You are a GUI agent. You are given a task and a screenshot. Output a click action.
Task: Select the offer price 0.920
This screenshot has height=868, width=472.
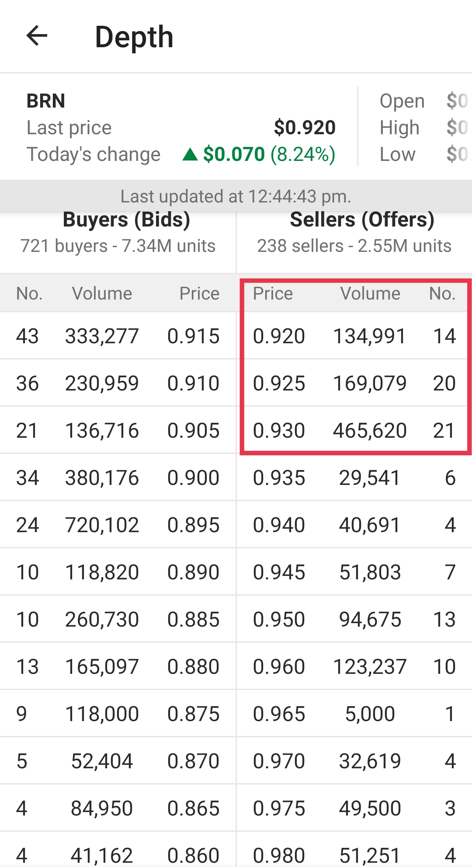click(279, 336)
